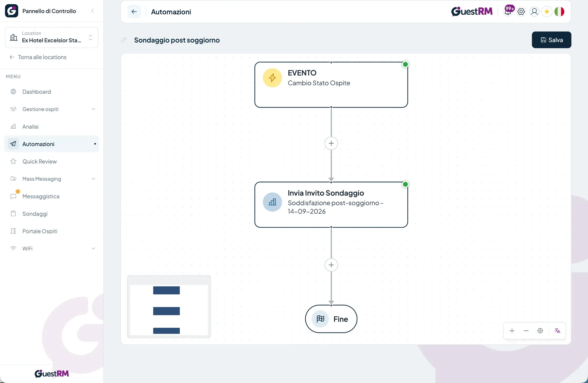
Task: Open the Location selector dropdown
Action: tap(52, 37)
